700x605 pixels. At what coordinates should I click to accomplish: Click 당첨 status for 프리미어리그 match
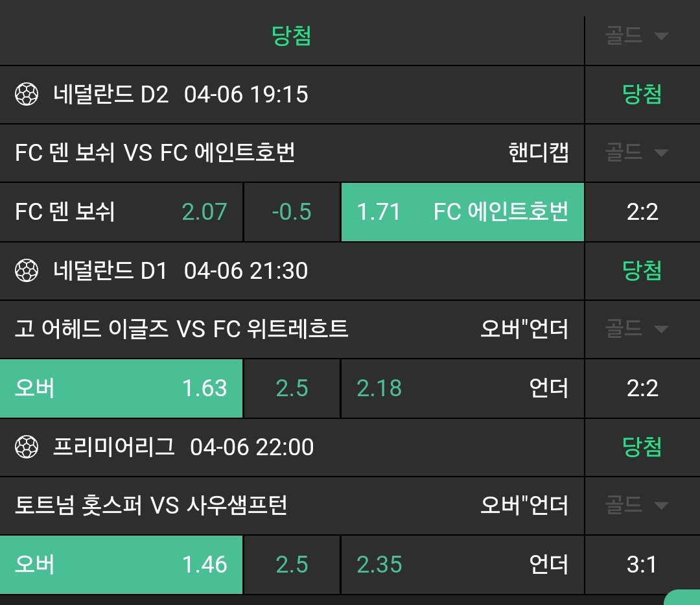[x=642, y=447]
